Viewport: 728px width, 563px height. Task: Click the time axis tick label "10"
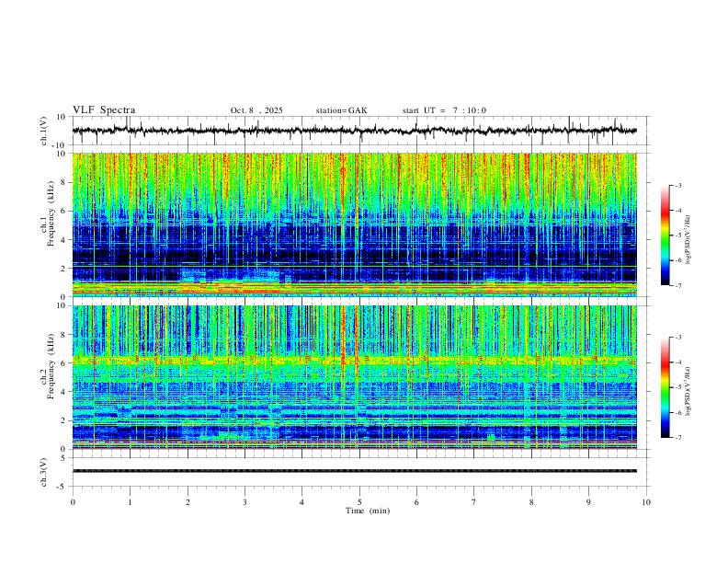pos(646,502)
